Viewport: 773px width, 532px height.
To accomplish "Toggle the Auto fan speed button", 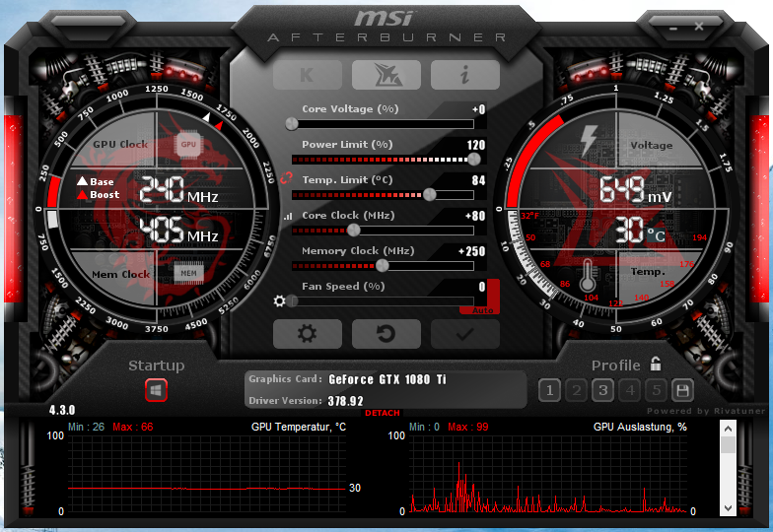I will pyautogui.click(x=482, y=310).
